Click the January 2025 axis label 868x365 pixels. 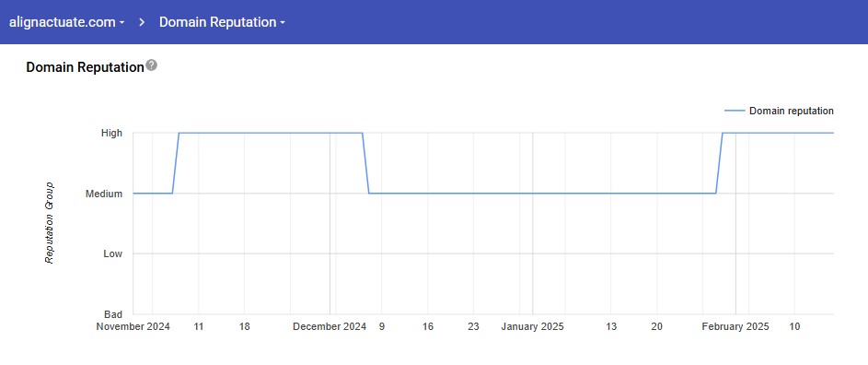click(533, 326)
